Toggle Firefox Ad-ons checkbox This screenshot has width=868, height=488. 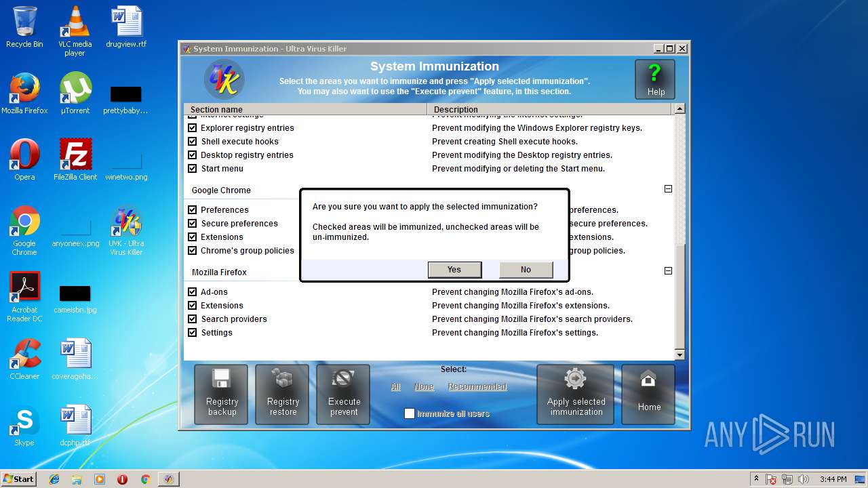coord(192,291)
